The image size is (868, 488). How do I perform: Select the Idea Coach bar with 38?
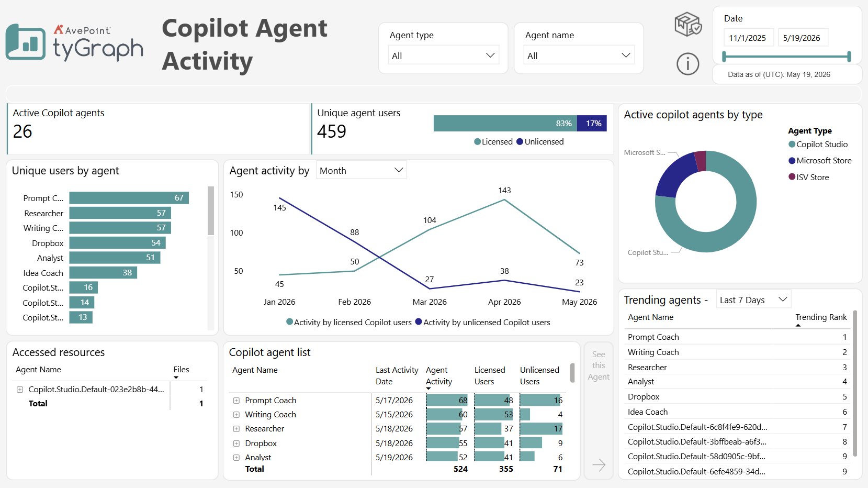(x=103, y=273)
